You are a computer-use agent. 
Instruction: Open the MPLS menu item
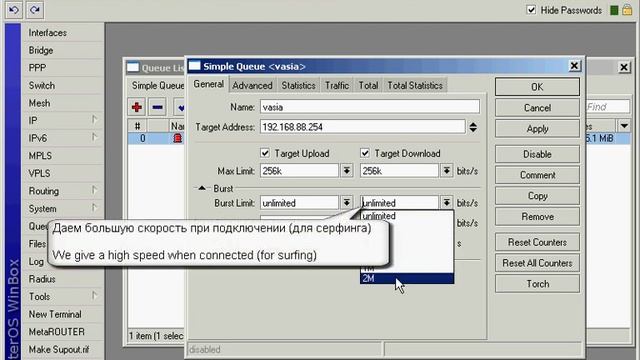(x=63, y=156)
